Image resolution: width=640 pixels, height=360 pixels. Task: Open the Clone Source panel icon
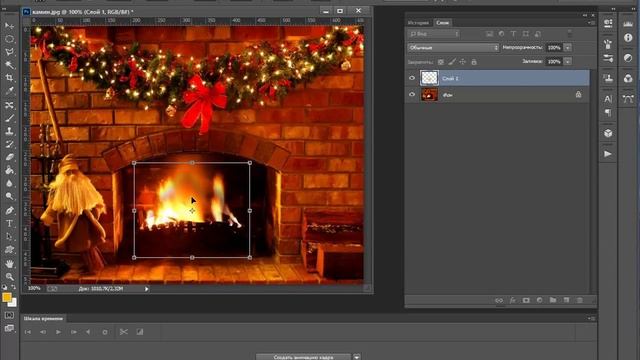(x=608, y=78)
